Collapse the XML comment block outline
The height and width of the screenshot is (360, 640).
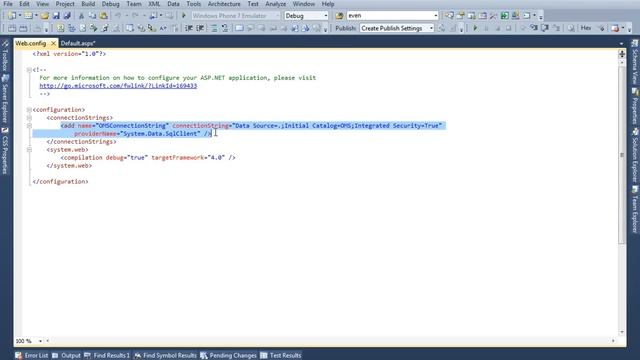29,70
